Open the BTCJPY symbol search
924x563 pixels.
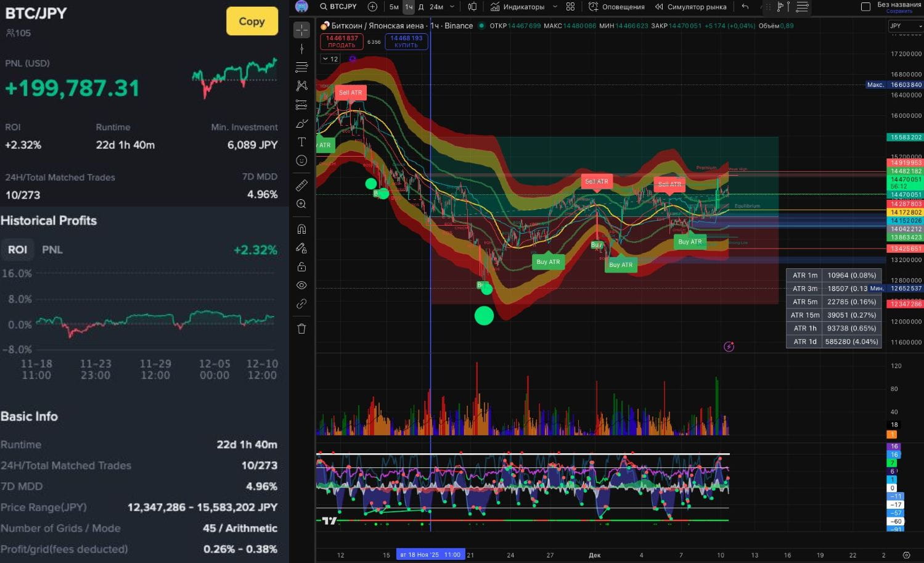pos(338,7)
